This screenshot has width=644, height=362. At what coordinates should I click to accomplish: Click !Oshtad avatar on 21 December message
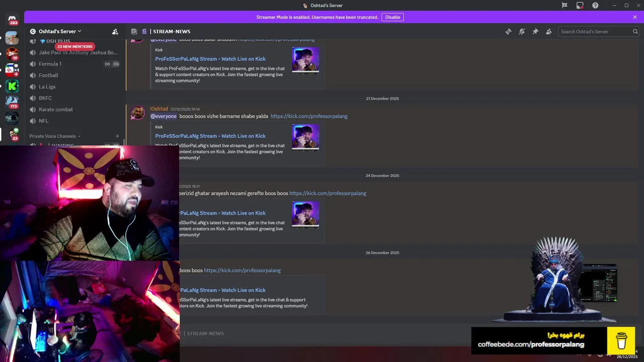click(x=137, y=113)
